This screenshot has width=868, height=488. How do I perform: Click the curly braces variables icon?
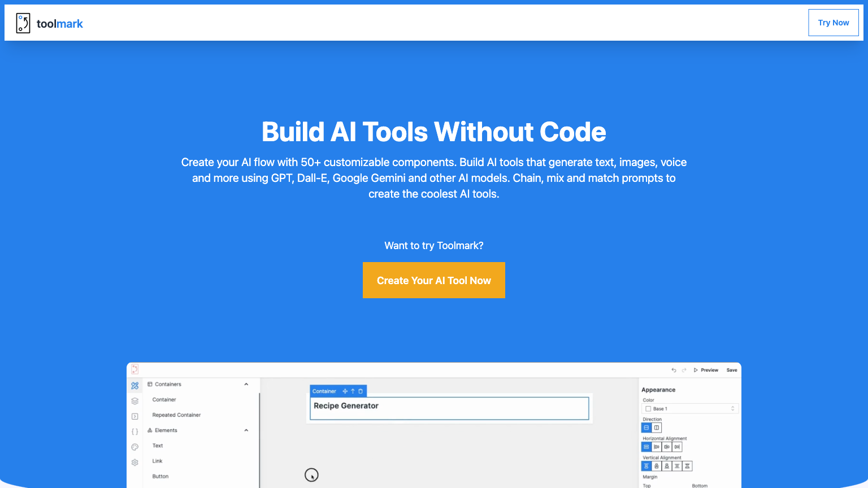click(134, 431)
